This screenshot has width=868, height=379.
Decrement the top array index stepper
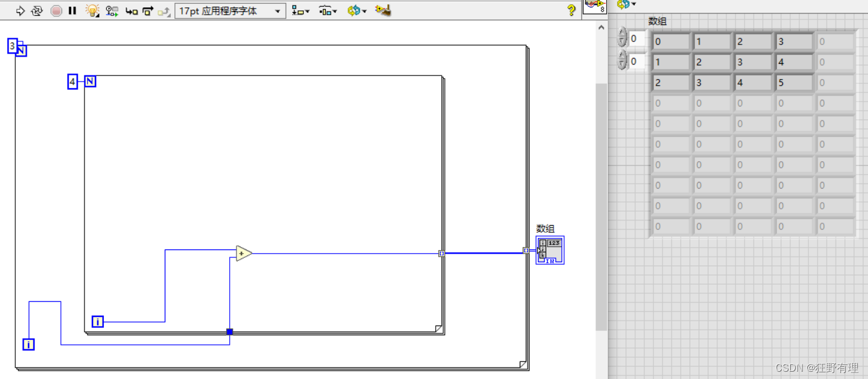(621, 43)
